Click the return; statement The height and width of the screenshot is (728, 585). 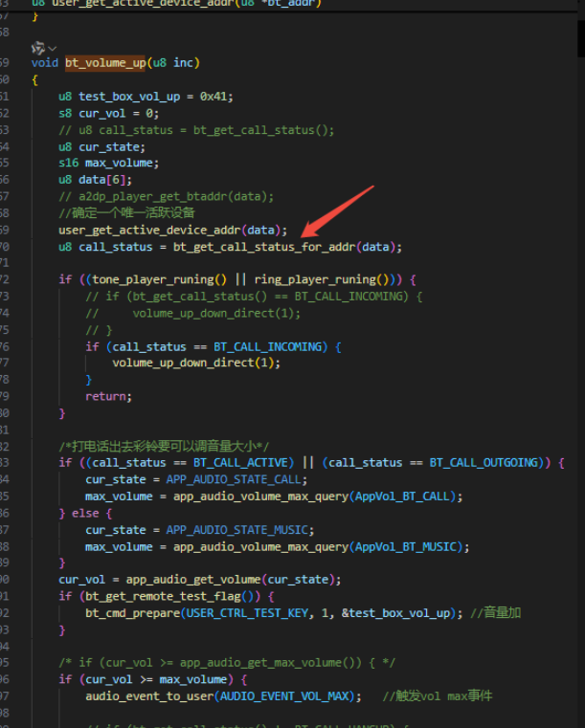click(109, 396)
